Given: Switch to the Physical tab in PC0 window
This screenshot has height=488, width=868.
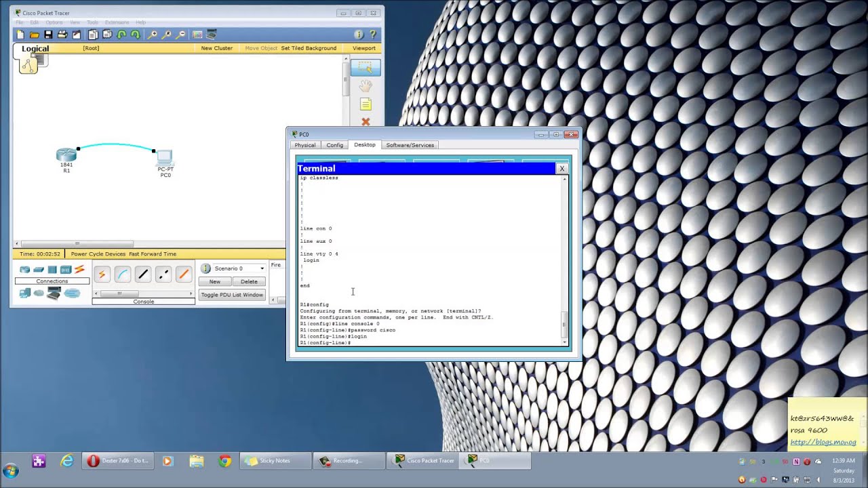Looking at the screenshot, I should (x=304, y=145).
